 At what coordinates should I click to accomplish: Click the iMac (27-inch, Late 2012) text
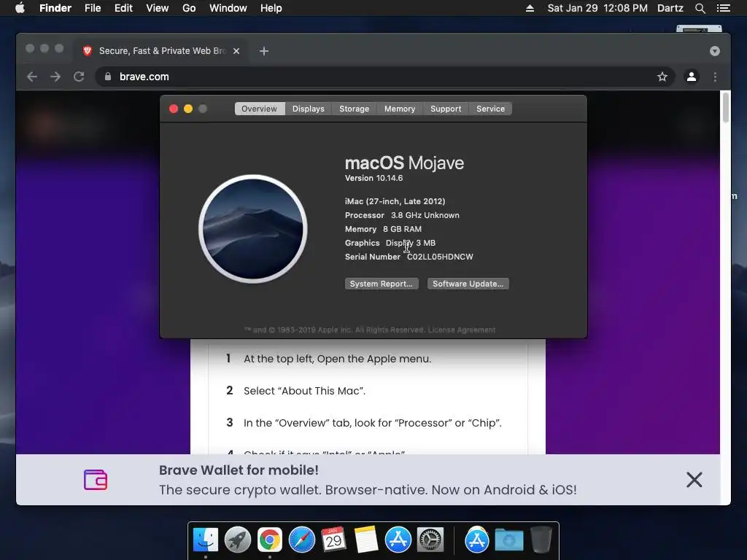395,201
